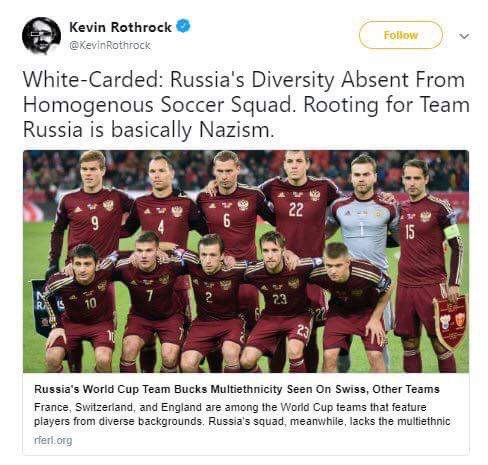Click the number 7 jersey in front row
Viewport: 488px width, 465px height.
coord(150,293)
